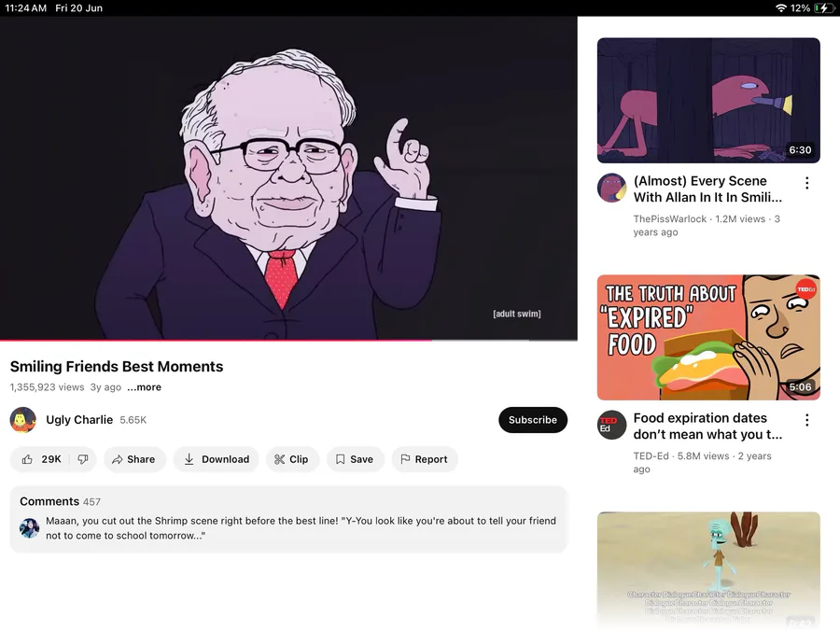Create a Clip with scissors icon
This screenshot has width=840, height=630.
point(292,459)
